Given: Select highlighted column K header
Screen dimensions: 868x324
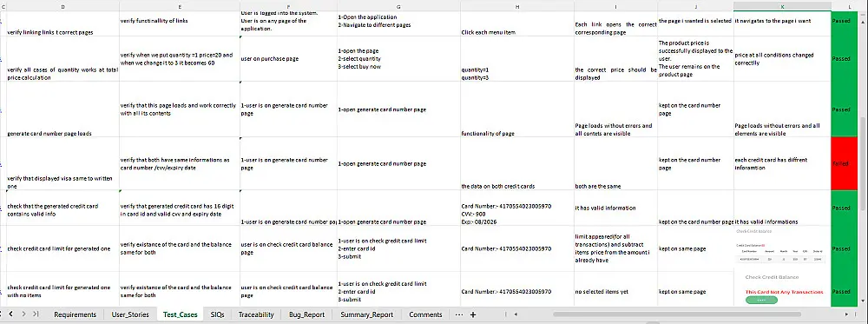Looking at the screenshot, I should pos(782,6).
